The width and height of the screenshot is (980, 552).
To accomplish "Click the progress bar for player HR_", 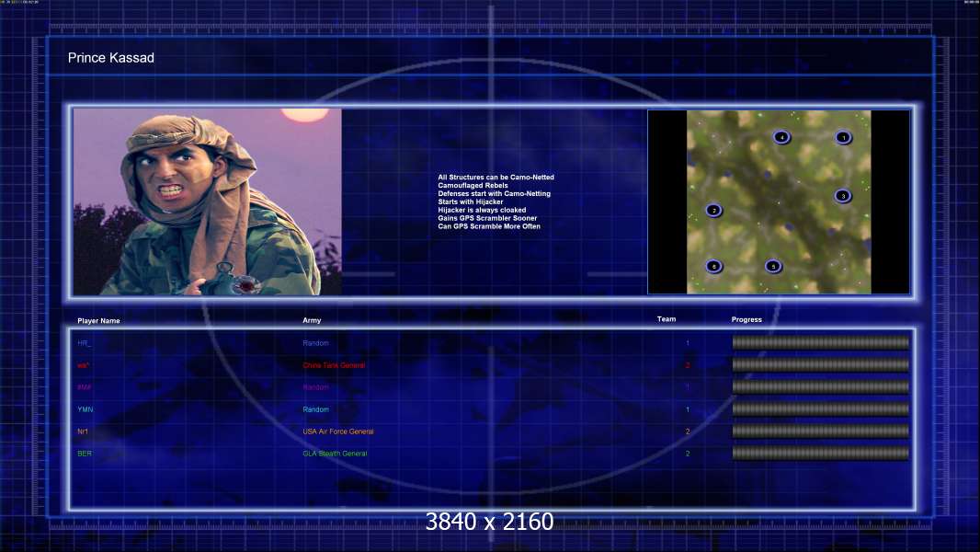I will click(821, 342).
